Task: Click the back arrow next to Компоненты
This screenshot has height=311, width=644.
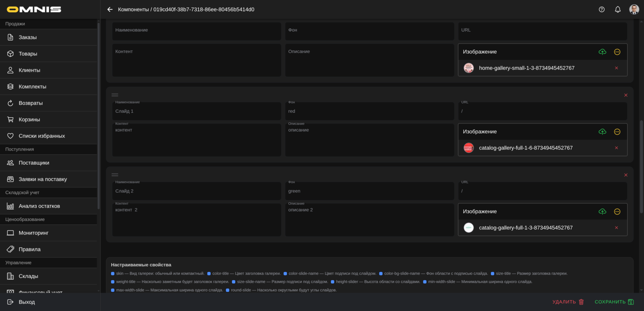Action: click(110, 9)
